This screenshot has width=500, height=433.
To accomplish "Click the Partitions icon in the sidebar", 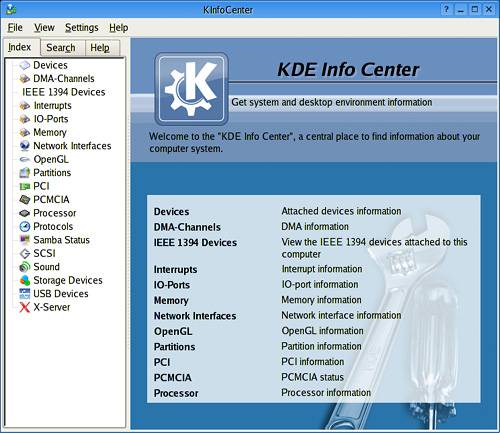I will [25, 173].
